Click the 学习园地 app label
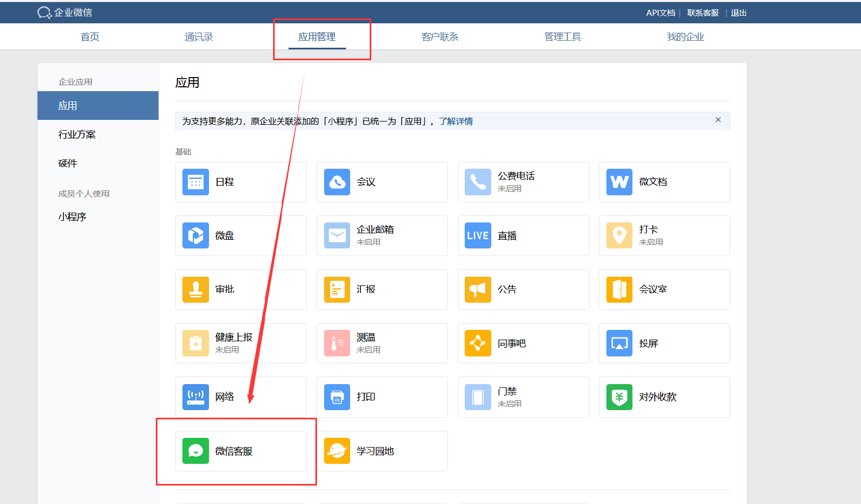861x504 pixels. 375,451
